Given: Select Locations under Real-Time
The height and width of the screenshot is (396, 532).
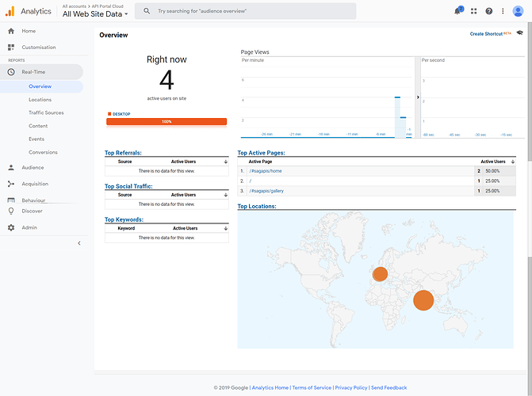Looking at the screenshot, I should coord(40,100).
